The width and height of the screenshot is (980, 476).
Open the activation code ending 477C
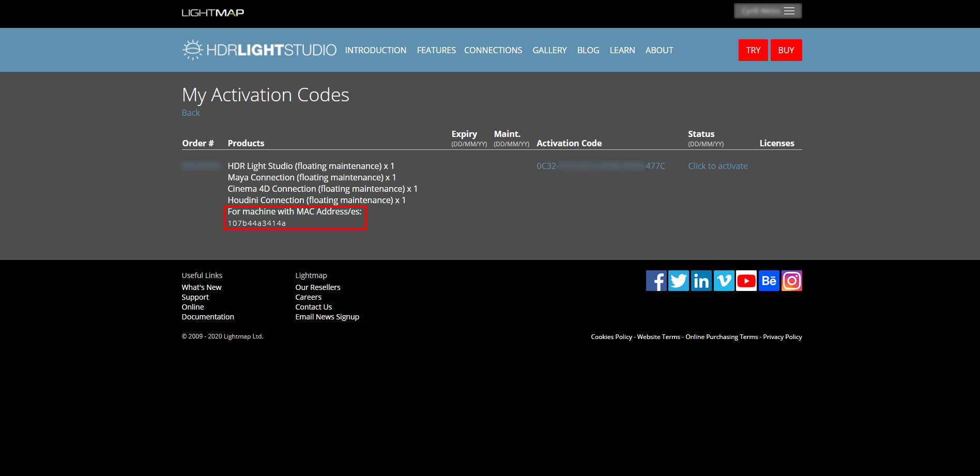point(601,166)
